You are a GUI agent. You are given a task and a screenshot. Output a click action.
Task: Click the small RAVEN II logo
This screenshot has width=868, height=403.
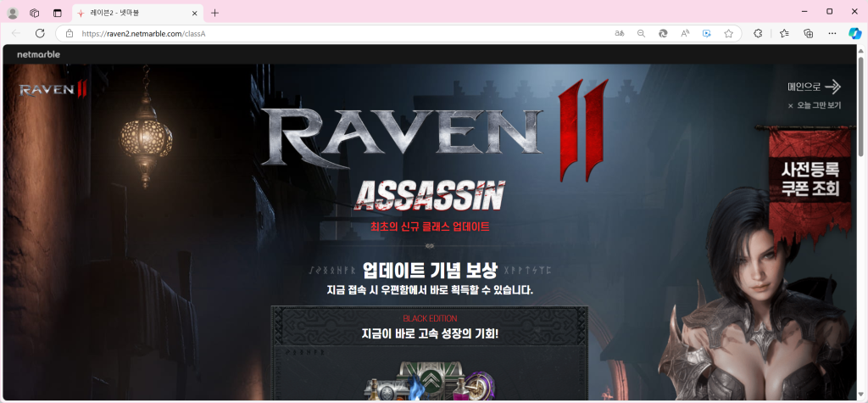53,89
